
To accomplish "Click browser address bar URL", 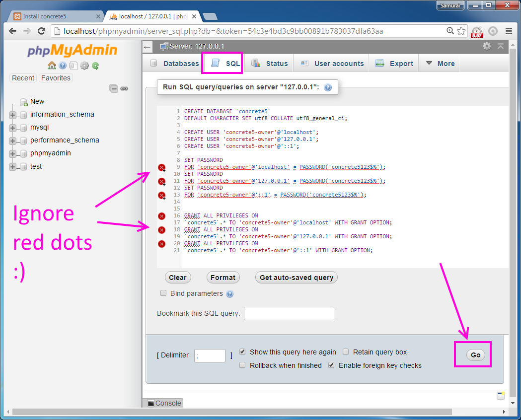I will (223, 31).
